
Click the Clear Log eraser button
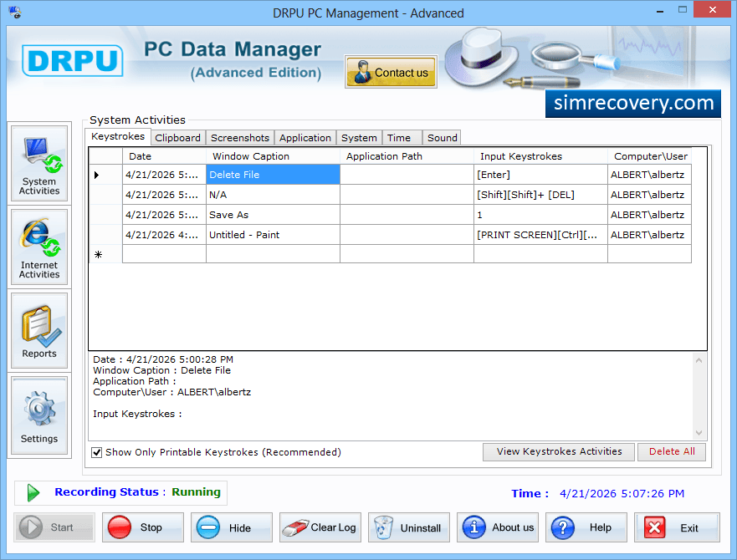pos(320,527)
